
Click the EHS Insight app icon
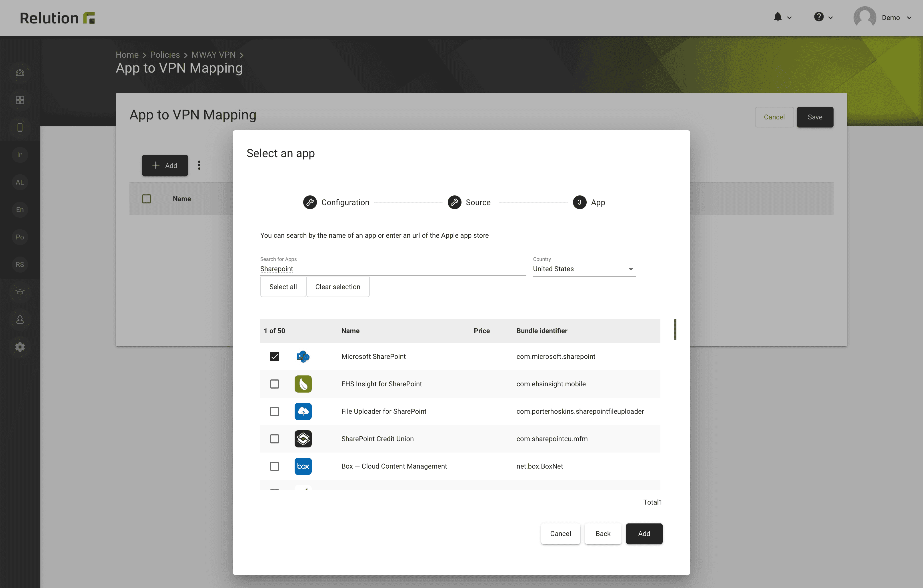[303, 384]
